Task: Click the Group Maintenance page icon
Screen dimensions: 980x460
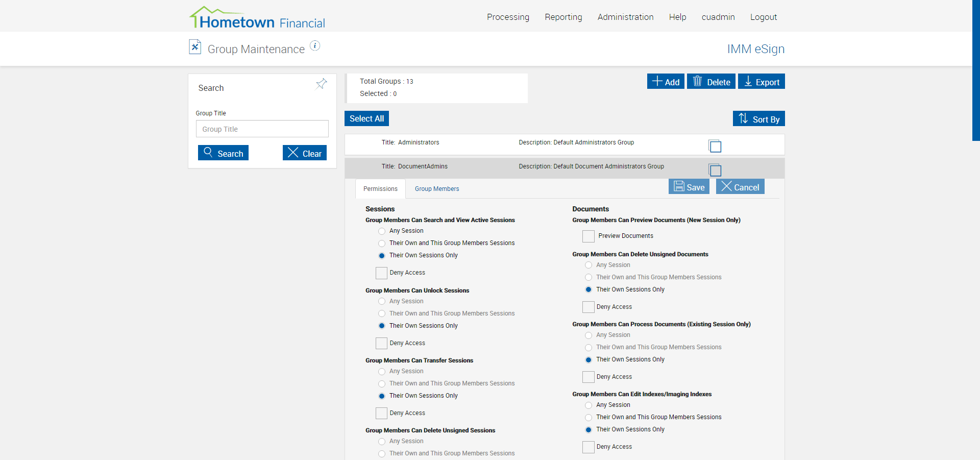Action: [x=195, y=47]
